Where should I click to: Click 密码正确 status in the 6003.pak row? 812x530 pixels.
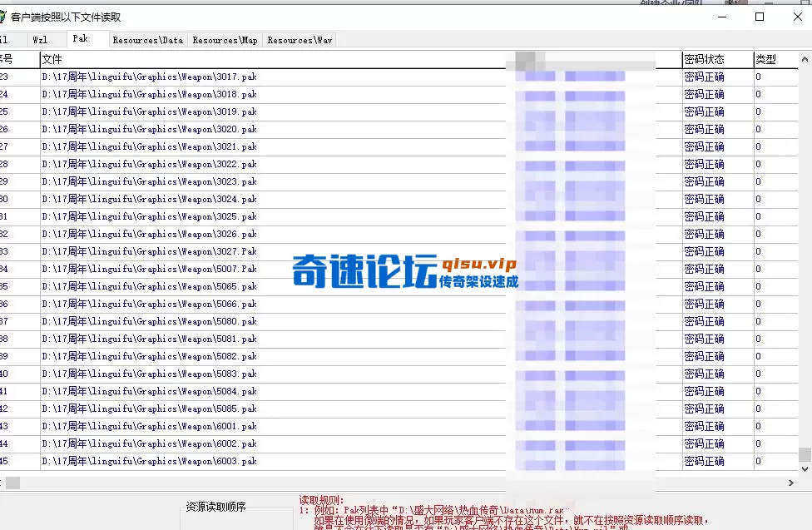pyautogui.click(x=705, y=462)
